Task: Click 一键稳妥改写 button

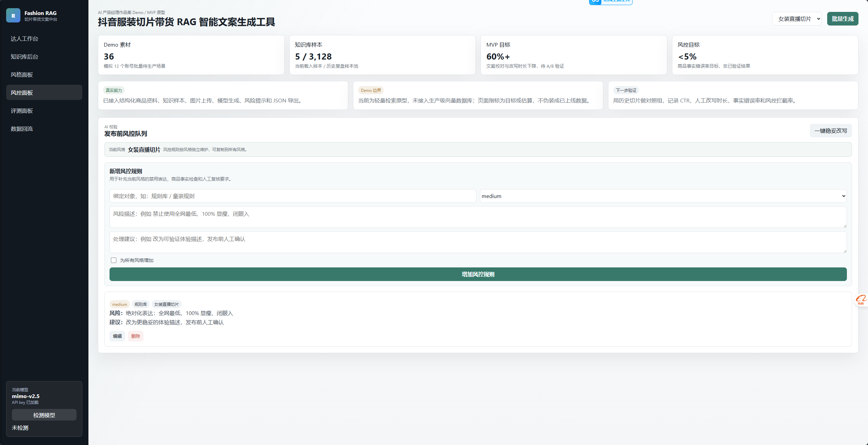Action: (x=831, y=131)
